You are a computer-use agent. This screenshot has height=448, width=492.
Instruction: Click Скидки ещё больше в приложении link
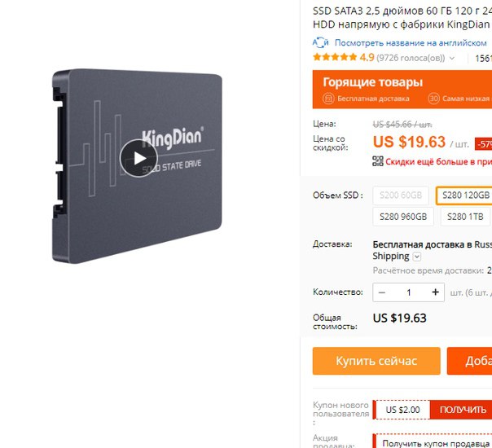tap(439, 161)
